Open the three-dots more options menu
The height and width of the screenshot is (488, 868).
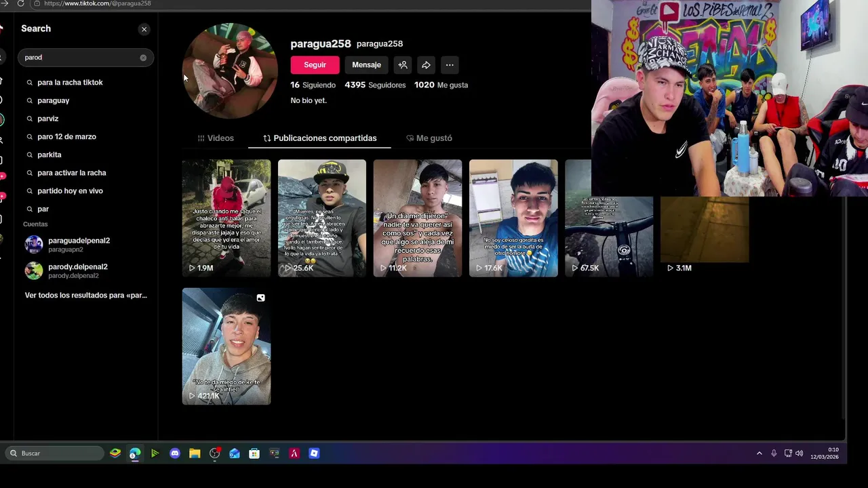point(450,65)
